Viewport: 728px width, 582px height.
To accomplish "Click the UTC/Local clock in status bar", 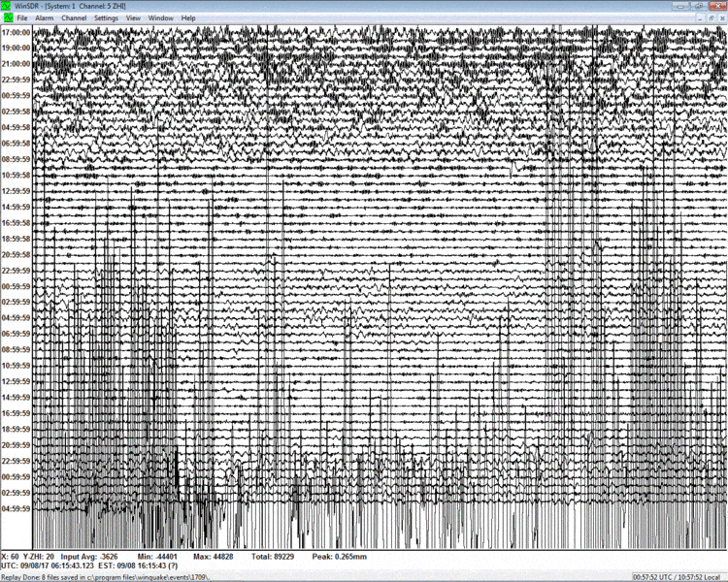I will pos(674,576).
